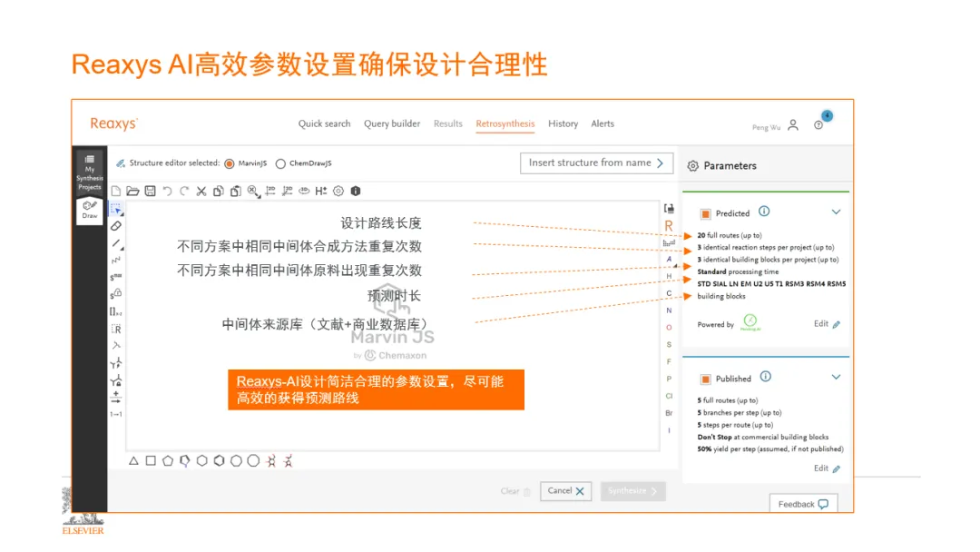Select Nitrogen atom N in element bar
The width and height of the screenshot is (980, 552).
point(669,310)
